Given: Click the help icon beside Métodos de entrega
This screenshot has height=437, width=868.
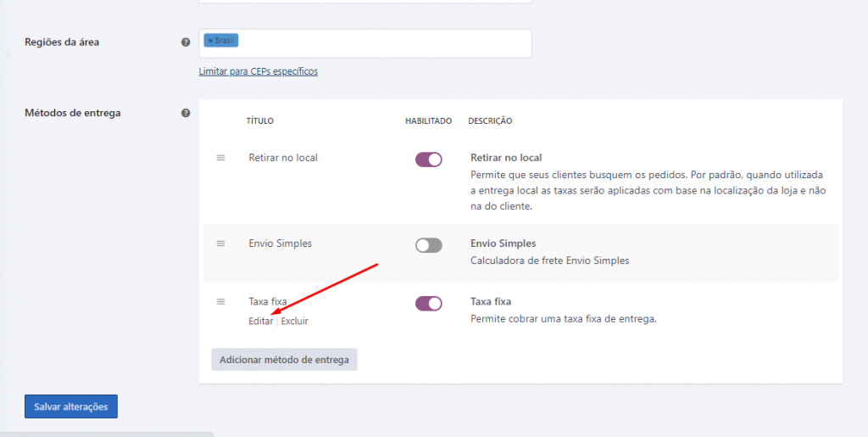Looking at the screenshot, I should pos(186,113).
